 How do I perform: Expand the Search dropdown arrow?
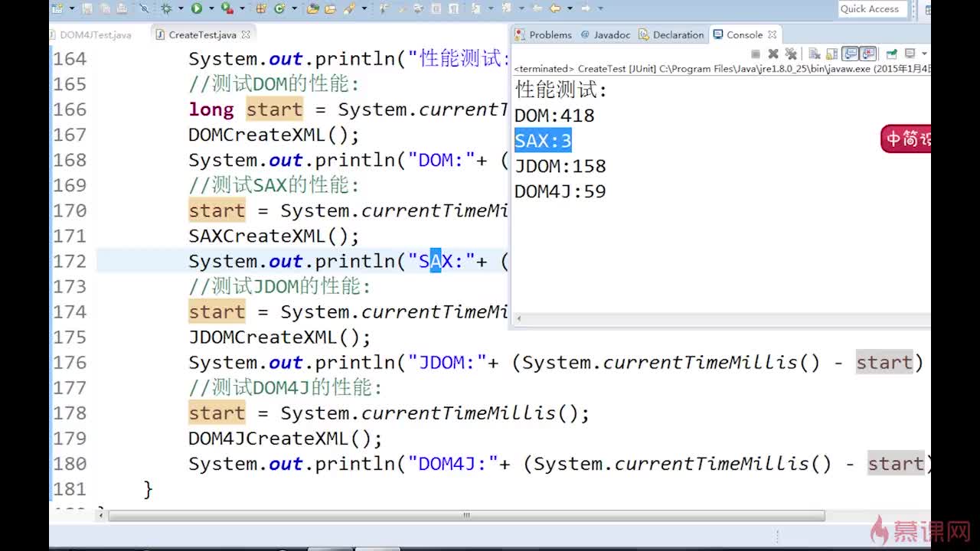pos(364,9)
